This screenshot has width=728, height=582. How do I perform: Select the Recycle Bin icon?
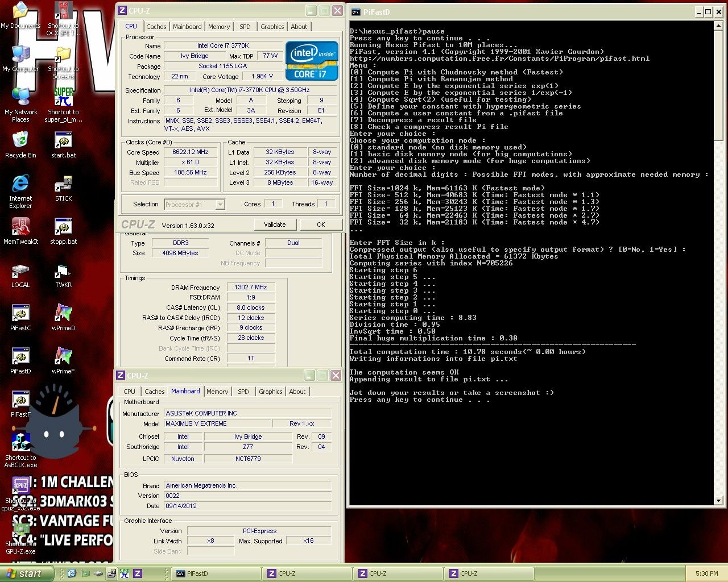20,145
